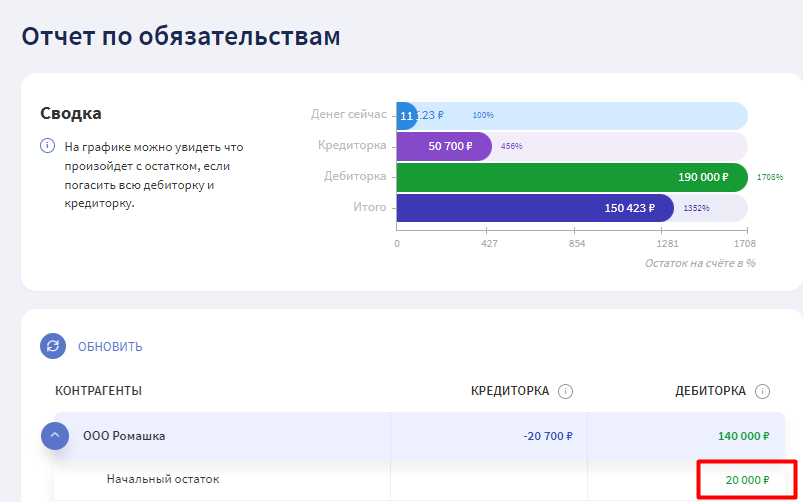Open the Дебиторка column info icon
This screenshot has width=803, height=502.
(x=762, y=392)
